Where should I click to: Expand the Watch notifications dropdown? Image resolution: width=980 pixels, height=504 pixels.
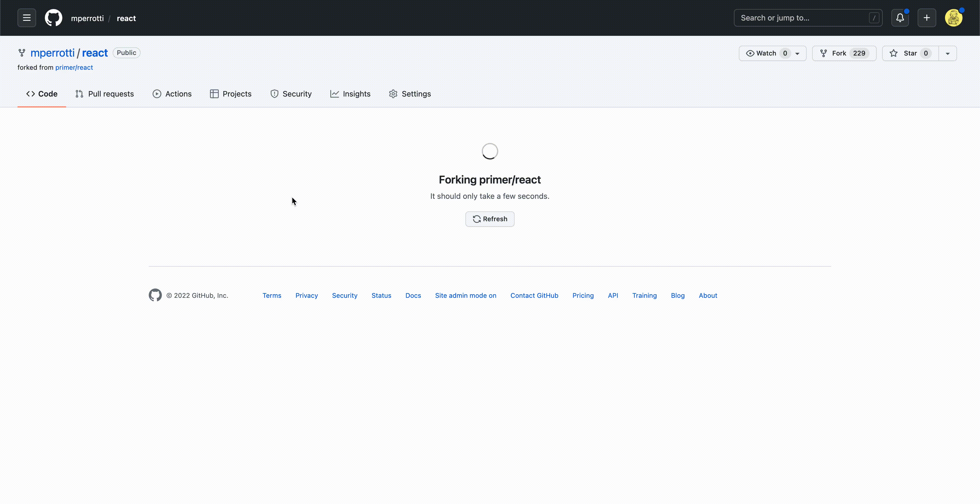(773, 53)
